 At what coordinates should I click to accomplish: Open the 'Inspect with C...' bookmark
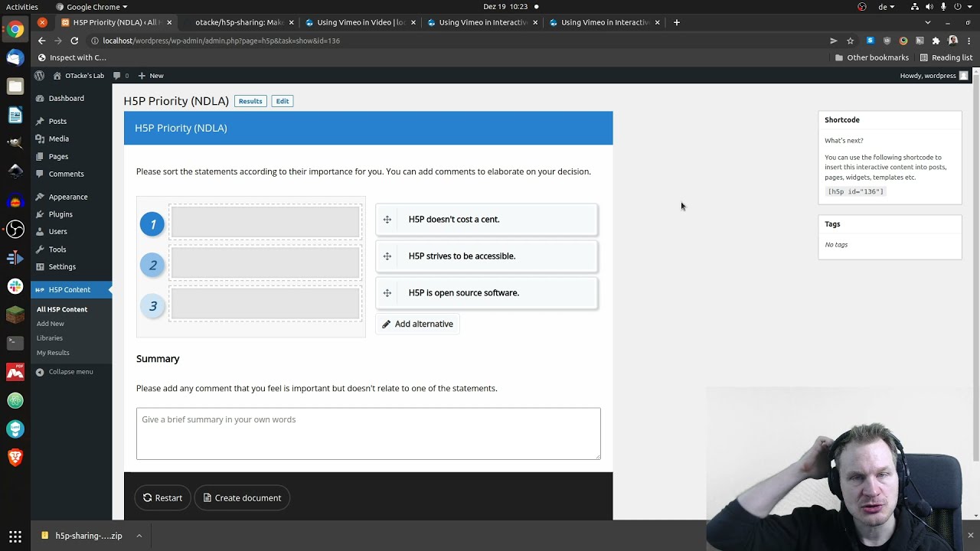tap(72, 57)
